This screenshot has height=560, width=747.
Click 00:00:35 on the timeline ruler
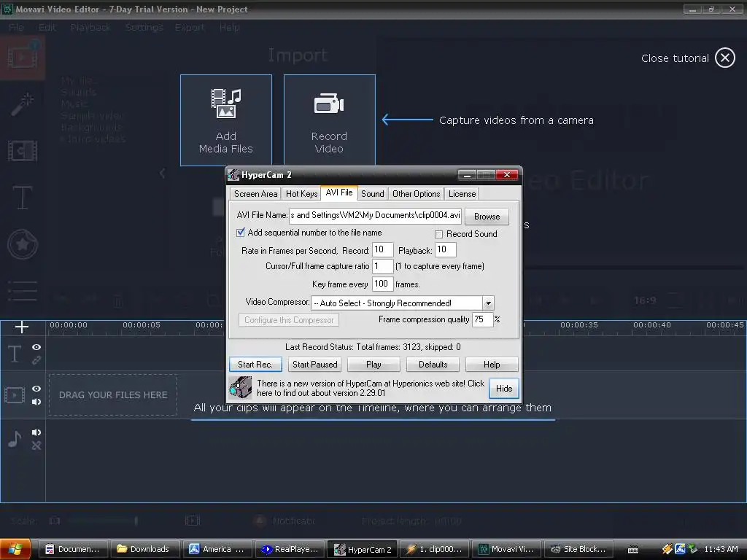pos(578,324)
